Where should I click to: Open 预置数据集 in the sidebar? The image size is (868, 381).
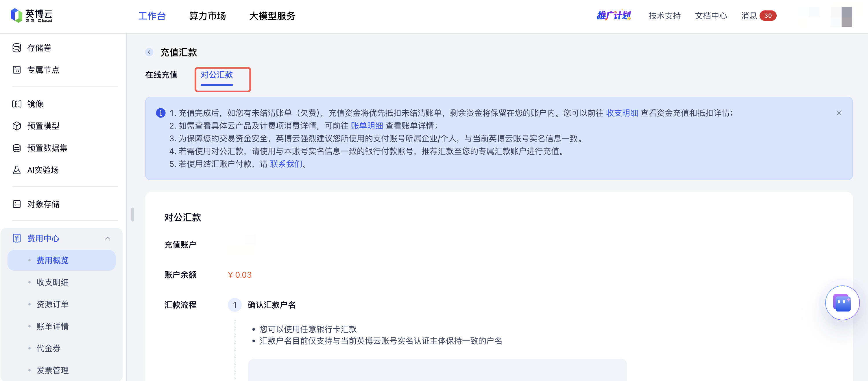point(47,148)
